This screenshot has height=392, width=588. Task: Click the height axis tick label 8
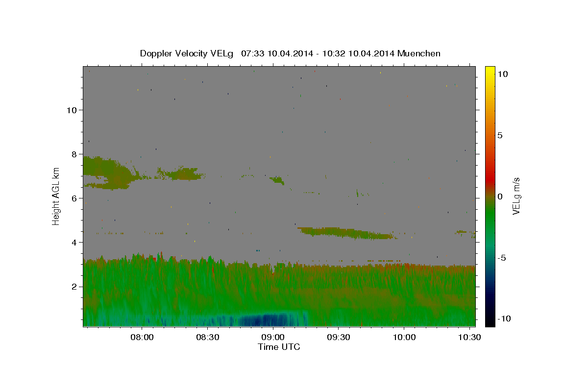point(73,154)
